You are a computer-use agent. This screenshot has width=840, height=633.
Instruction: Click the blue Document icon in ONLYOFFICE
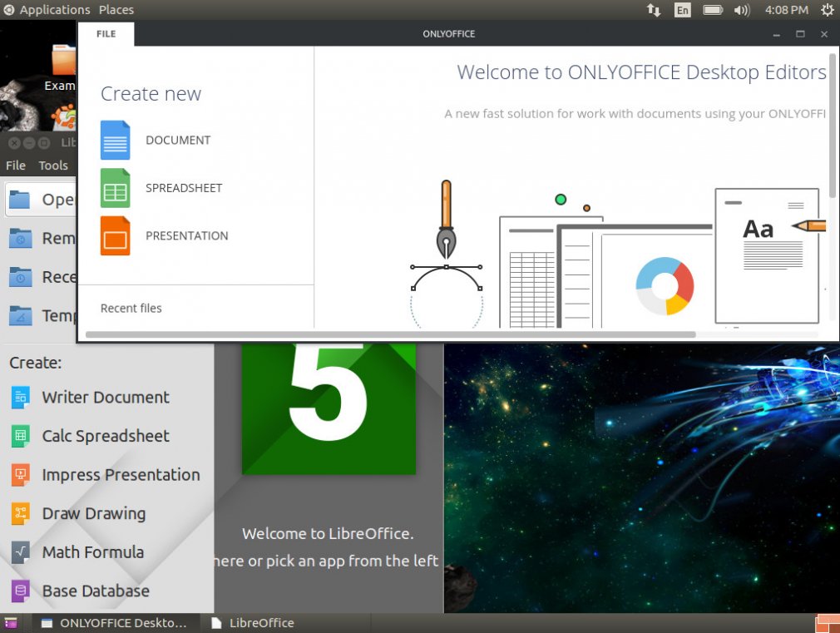pos(115,140)
